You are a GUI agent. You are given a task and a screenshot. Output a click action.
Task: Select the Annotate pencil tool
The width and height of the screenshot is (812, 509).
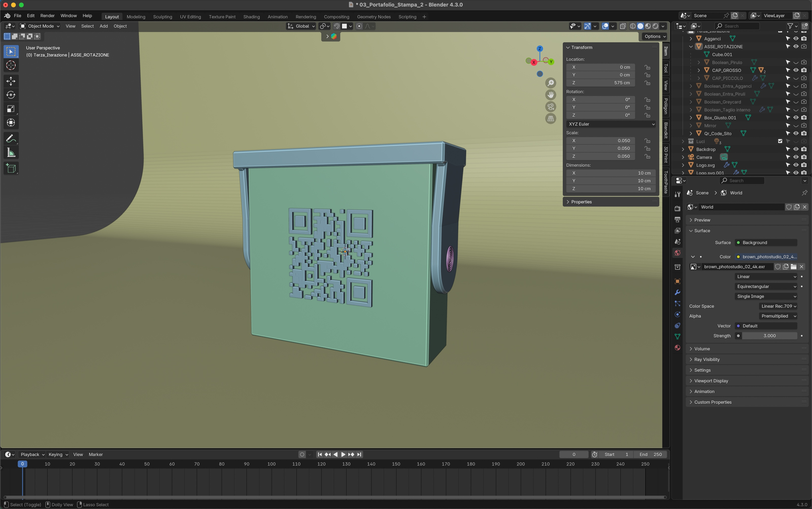[x=11, y=138]
